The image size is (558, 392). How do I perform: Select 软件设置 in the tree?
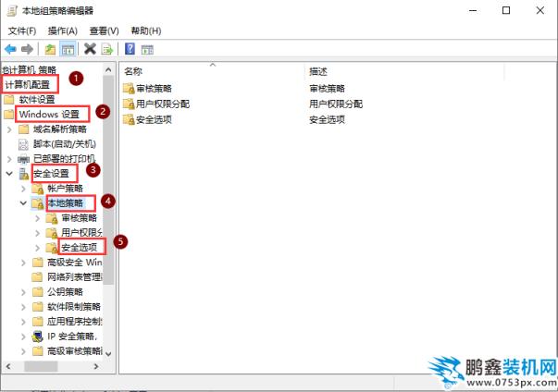click(x=37, y=100)
